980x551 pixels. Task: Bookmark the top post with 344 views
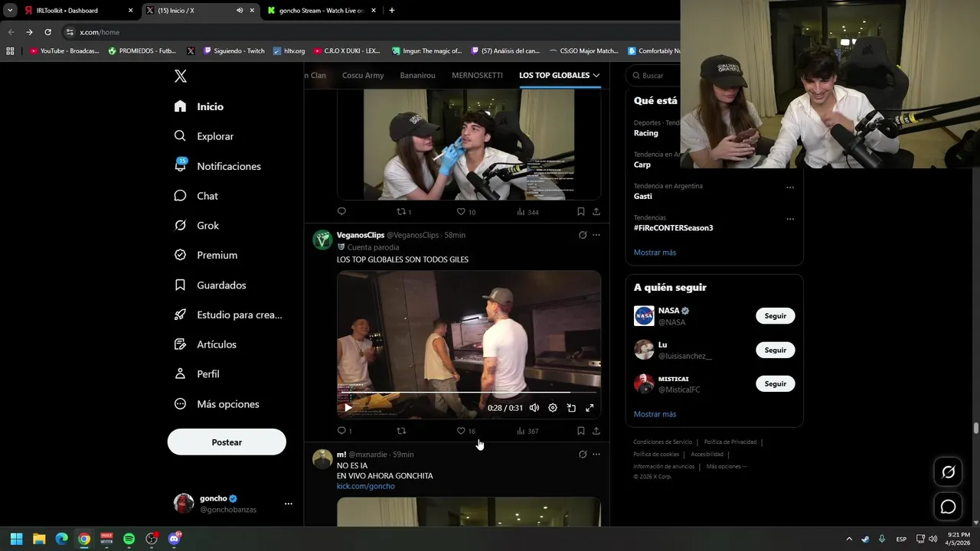pos(581,212)
